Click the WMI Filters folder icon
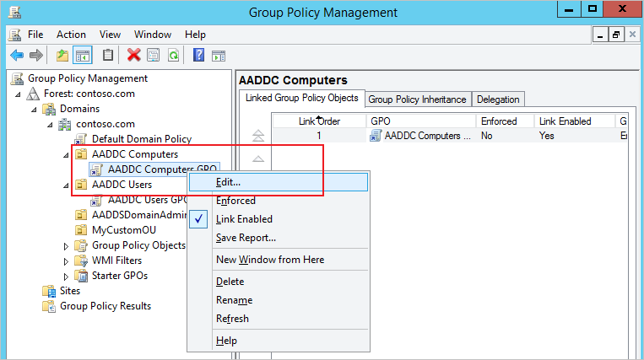The width and height of the screenshot is (644, 360). tap(81, 261)
